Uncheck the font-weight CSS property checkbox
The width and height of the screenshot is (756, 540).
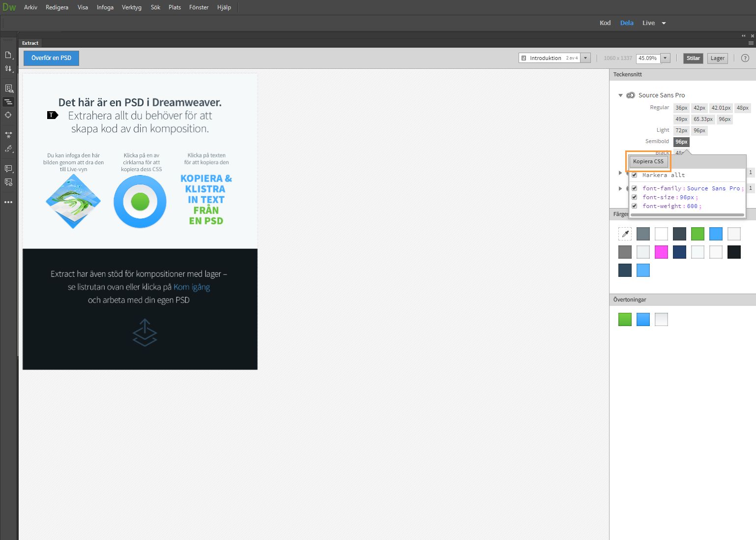[x=635, y=206]
